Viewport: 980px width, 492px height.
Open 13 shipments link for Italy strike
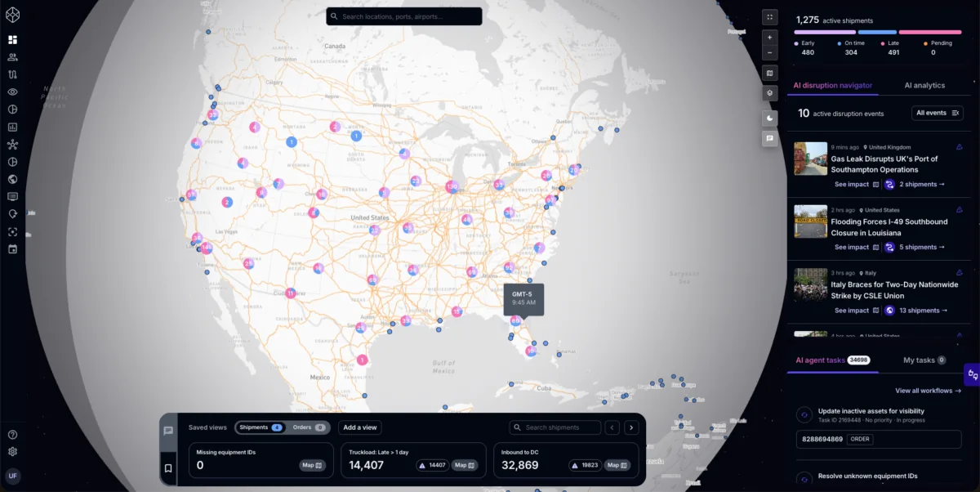[x=924, y=311]
